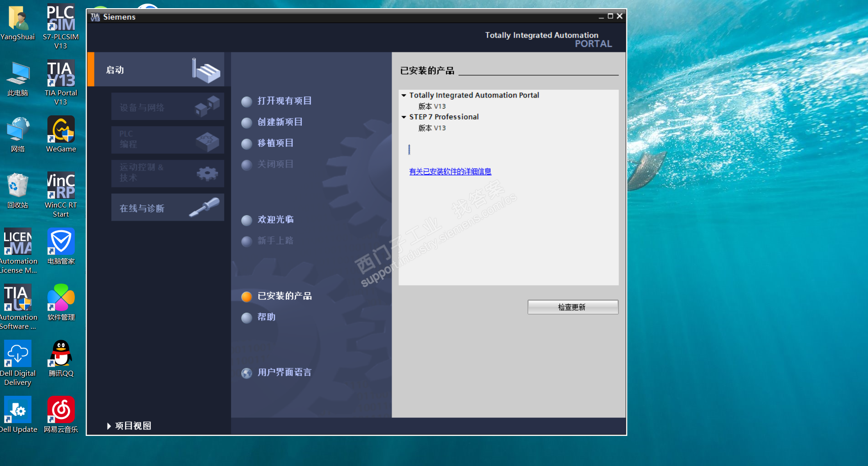Maximize the Siemens window
The width and height of the screenshot is (868, 466).
610,16
